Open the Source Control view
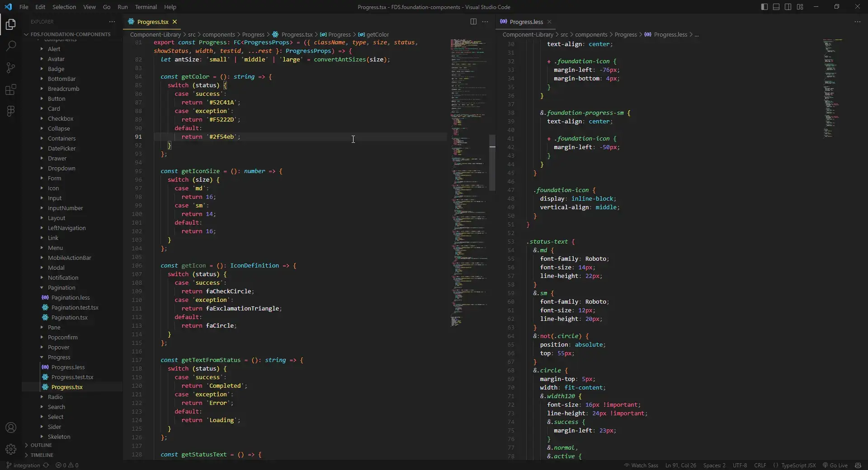Screen dimensions: 868x470 (11, 67)
